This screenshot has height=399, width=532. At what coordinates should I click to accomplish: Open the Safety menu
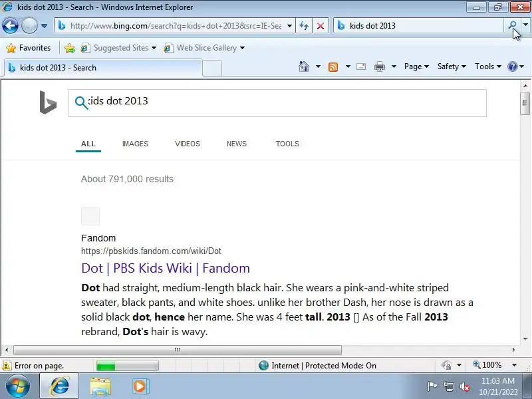[x=452, y=66]
